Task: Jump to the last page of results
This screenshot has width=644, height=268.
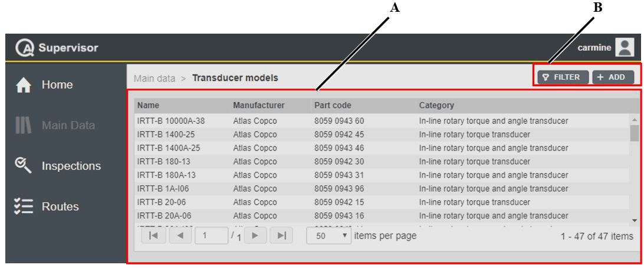Action: (x=281, y=236)
